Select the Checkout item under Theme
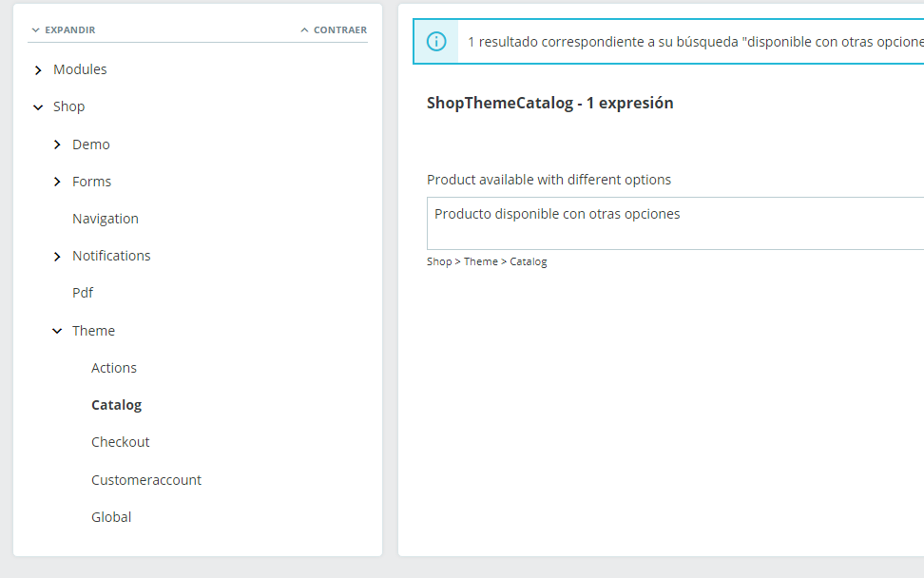Screen dimensions: 924x578 point(121,442)
